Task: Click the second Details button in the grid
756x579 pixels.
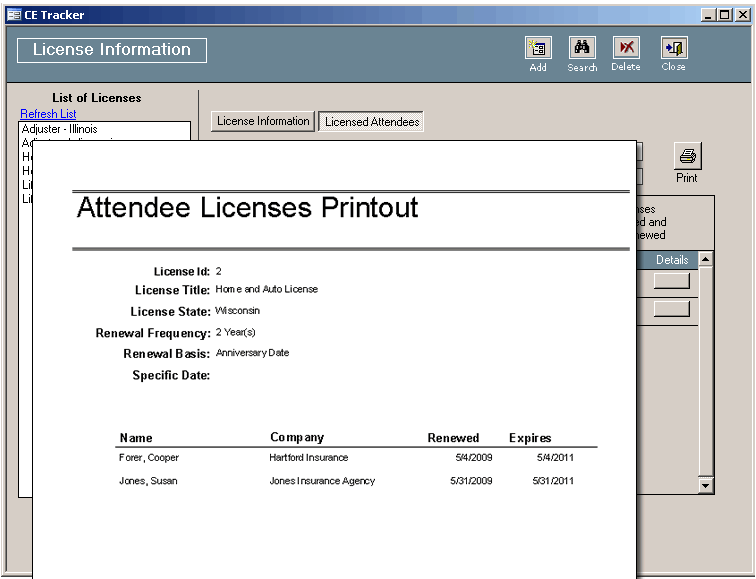Action: click(x=672, y=309)
